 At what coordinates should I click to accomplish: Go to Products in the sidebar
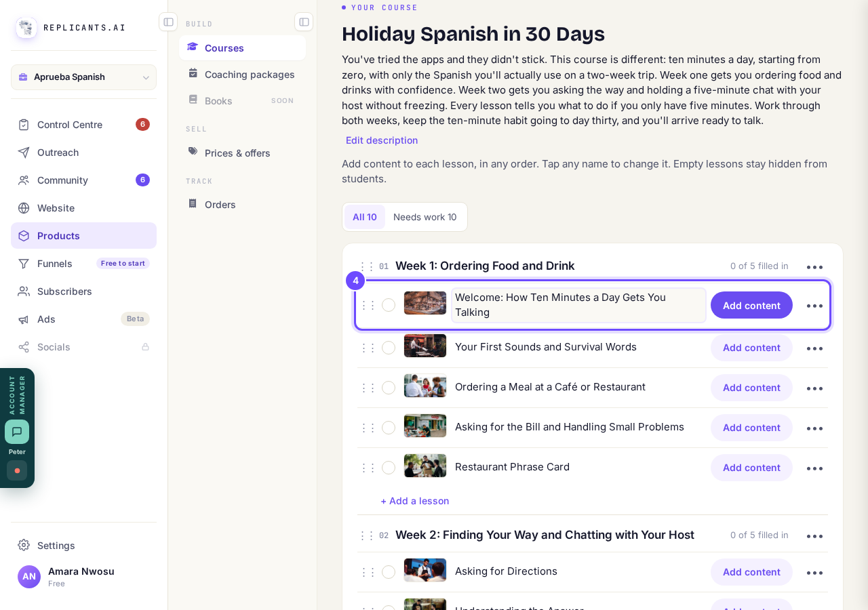[83, 236]
